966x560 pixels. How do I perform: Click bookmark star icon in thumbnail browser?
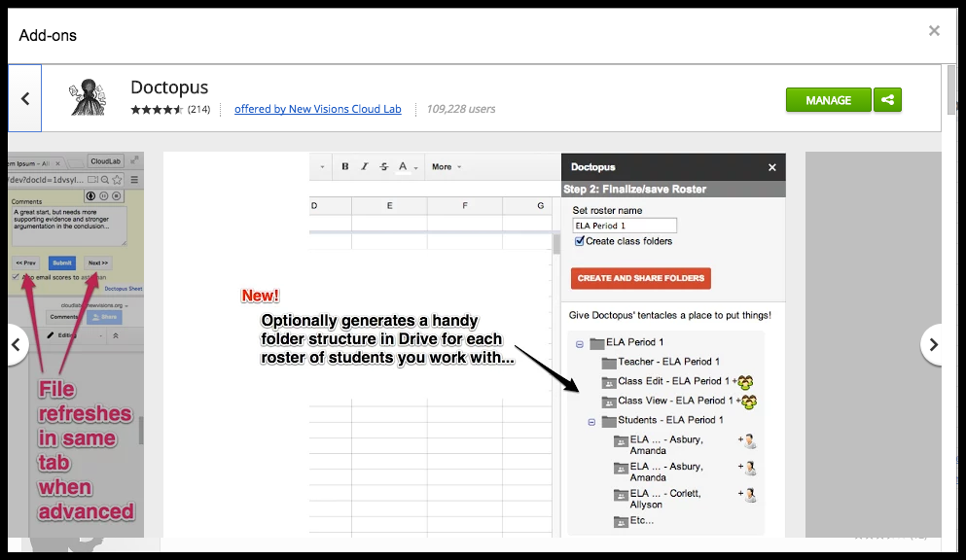[x=117, y=180]
